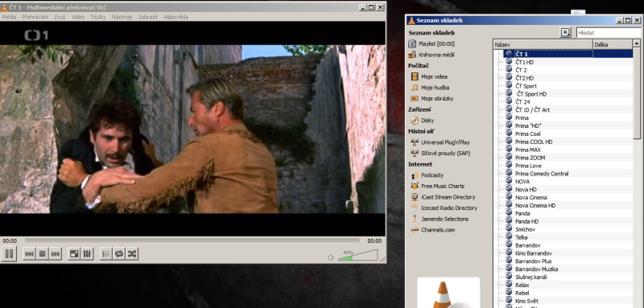The height and width of the screenshot is (308, 644).
Task: Pause playback in VLC player
Action: (x=8, y=254)
